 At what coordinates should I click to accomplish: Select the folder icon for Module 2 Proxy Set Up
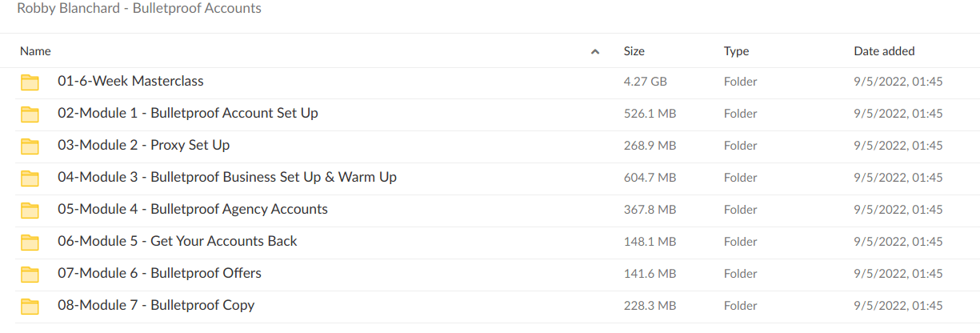point(30,146)
